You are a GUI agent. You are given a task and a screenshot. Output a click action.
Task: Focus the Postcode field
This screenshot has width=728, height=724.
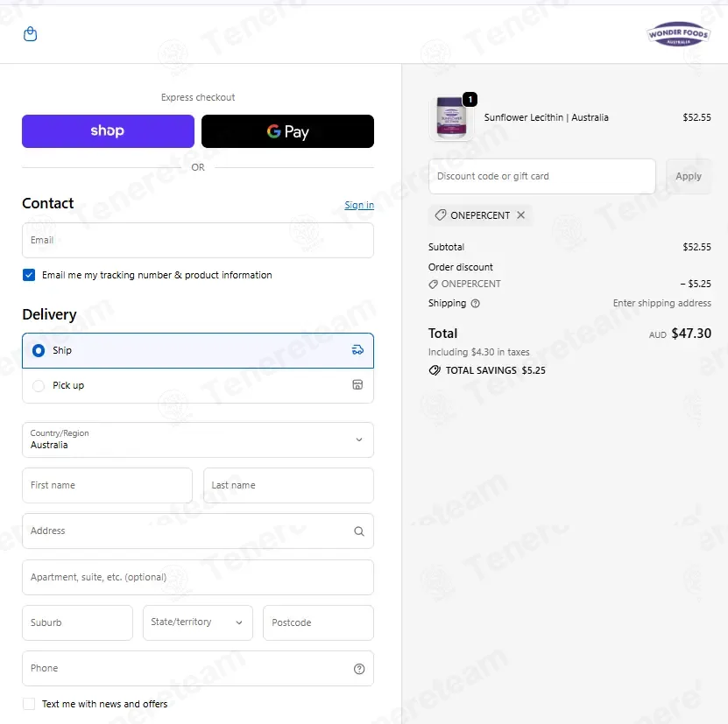click(318, 622)
